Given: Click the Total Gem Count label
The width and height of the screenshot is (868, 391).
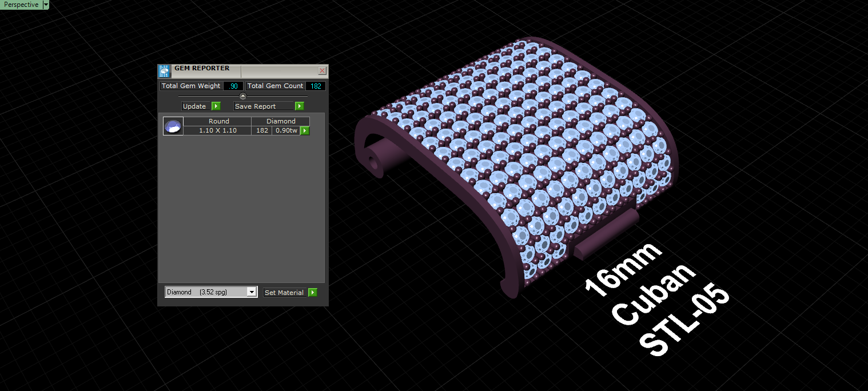Looking at the screenshot, I should (x=276, y=86).
